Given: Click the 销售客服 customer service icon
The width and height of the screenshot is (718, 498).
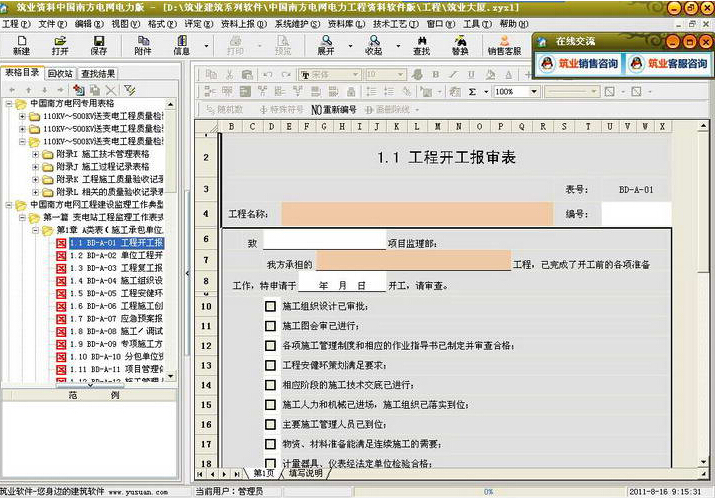Looking at the screenshot, I should tap(504, 44).
